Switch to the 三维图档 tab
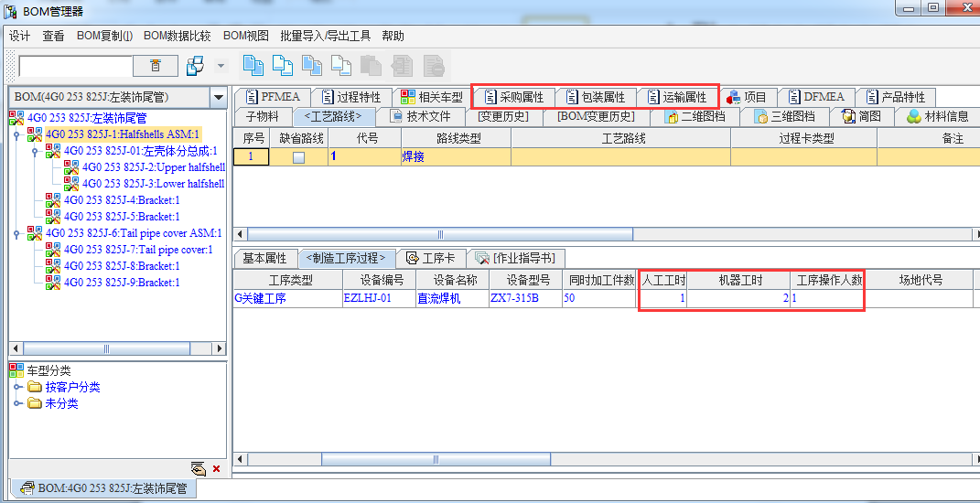The width and height of the screenshot is (980, 503). pos(784,116)
